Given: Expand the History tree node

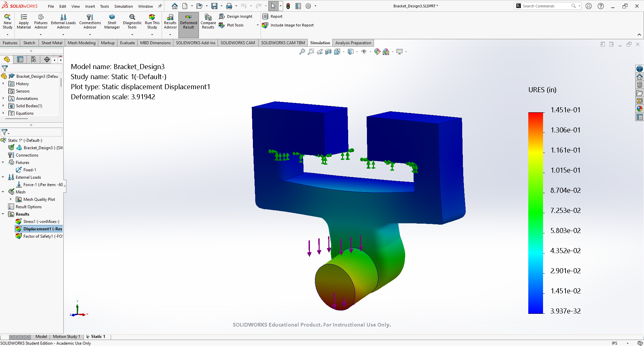Looking at the screenshot, I should coord(3,83).
